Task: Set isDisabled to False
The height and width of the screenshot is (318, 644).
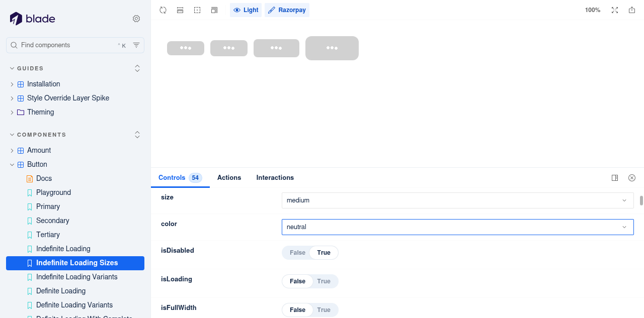Action: click(297, 253)
